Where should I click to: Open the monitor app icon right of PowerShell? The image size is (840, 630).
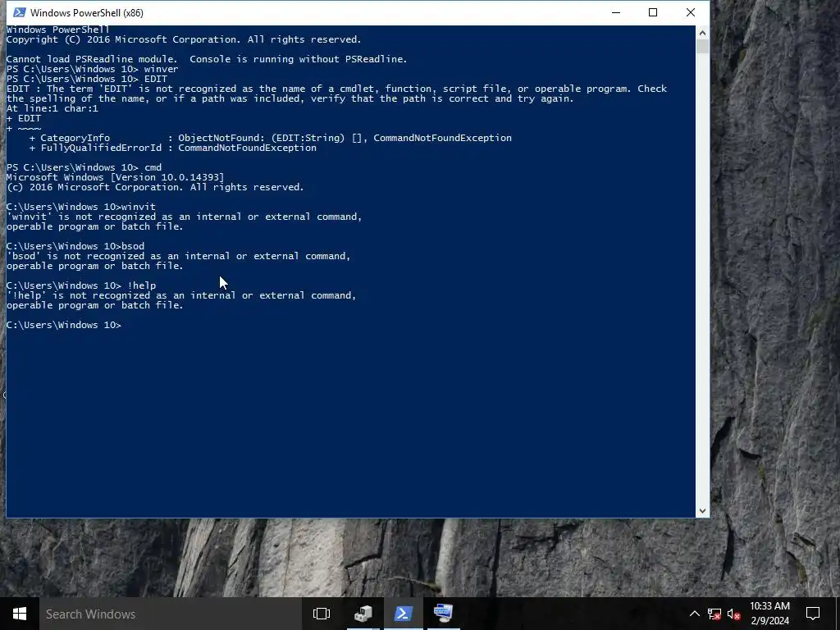click(x=443, y=614)
